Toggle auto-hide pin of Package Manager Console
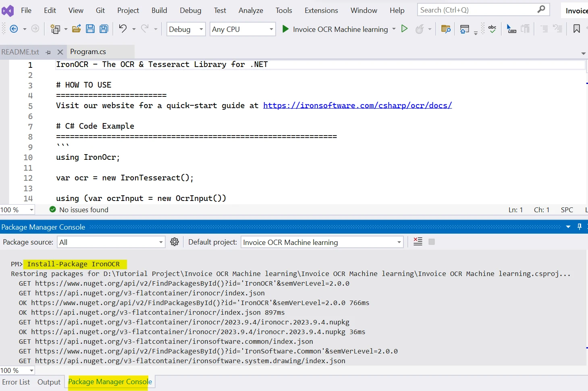Image resolution: width=588 pixels, height=391 pixels. point(580,227)
